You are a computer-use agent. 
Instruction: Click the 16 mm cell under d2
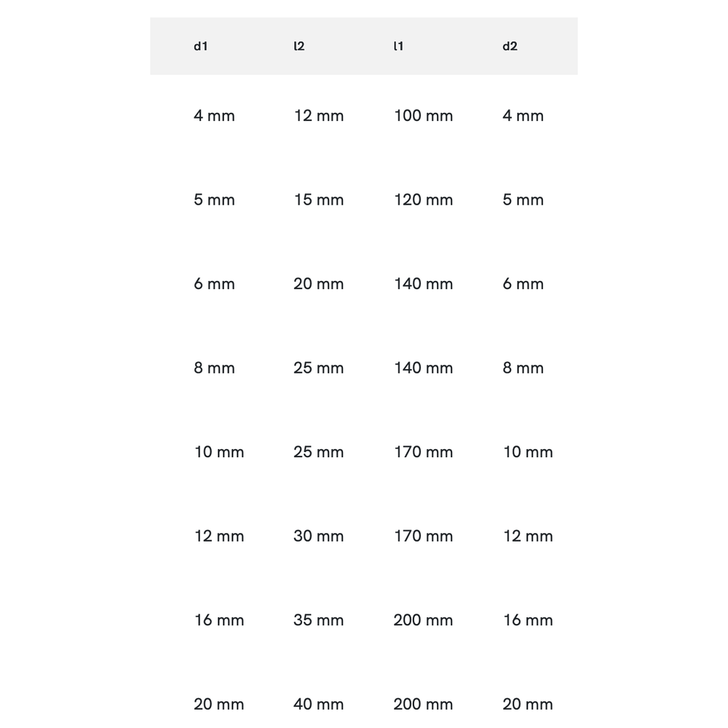(x=528, y=620)
